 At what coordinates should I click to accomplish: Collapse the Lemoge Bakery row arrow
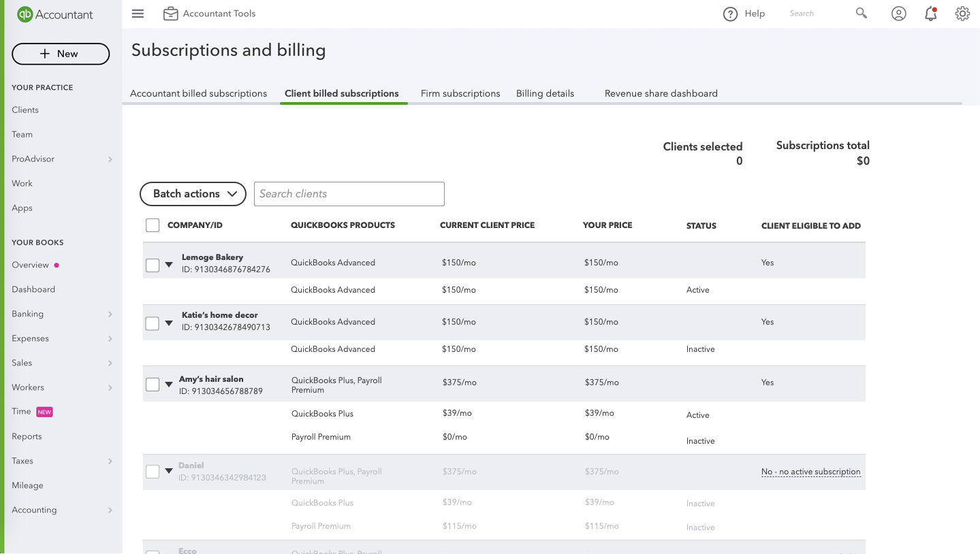click(169, 265)
